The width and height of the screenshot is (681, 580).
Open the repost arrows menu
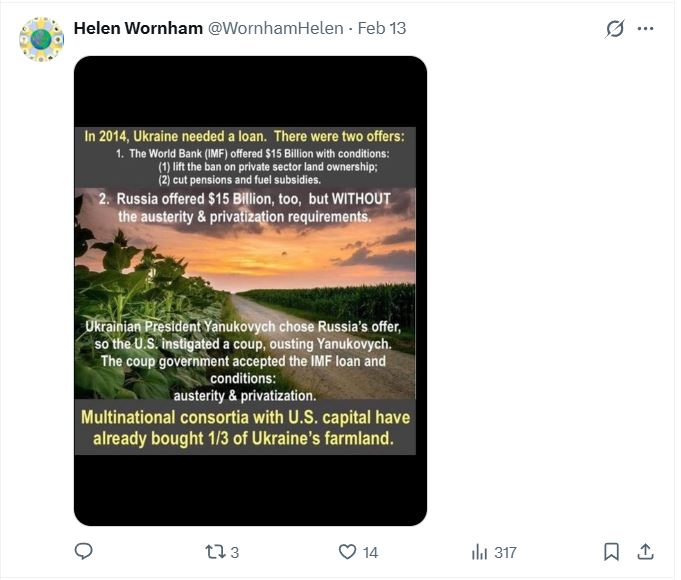click(x=215, y=551)
